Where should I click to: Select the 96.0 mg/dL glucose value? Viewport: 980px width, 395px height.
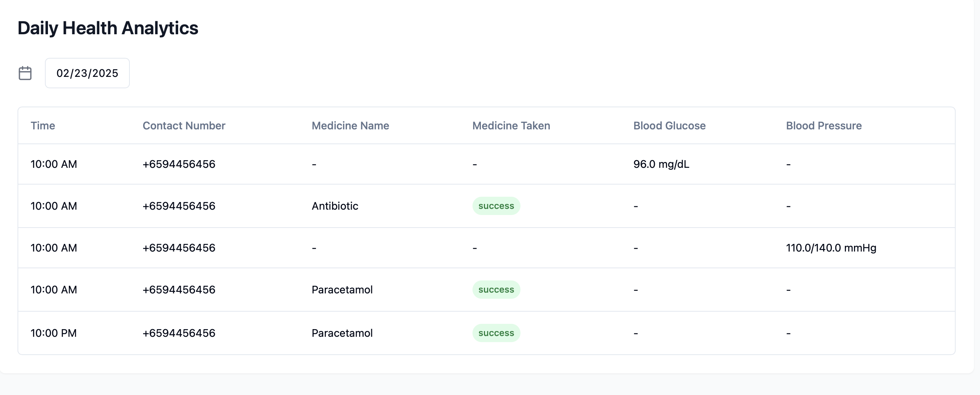point(661,164)
